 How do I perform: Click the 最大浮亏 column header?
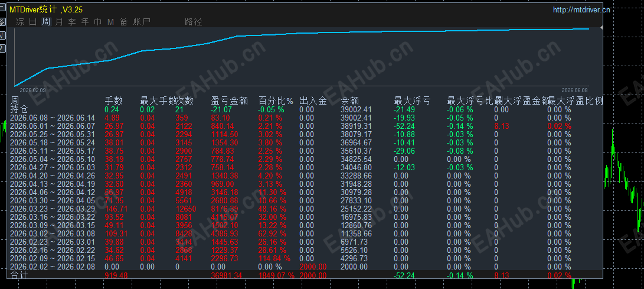point(412,100)
